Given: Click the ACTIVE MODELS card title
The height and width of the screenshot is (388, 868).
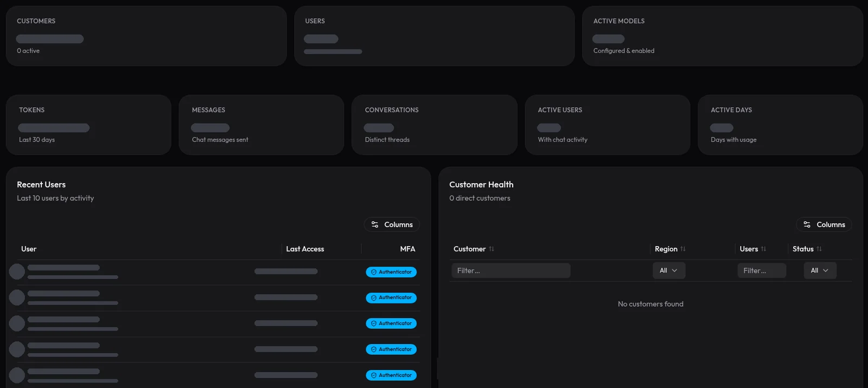Looking at the screenshot, I should [619, 21].
